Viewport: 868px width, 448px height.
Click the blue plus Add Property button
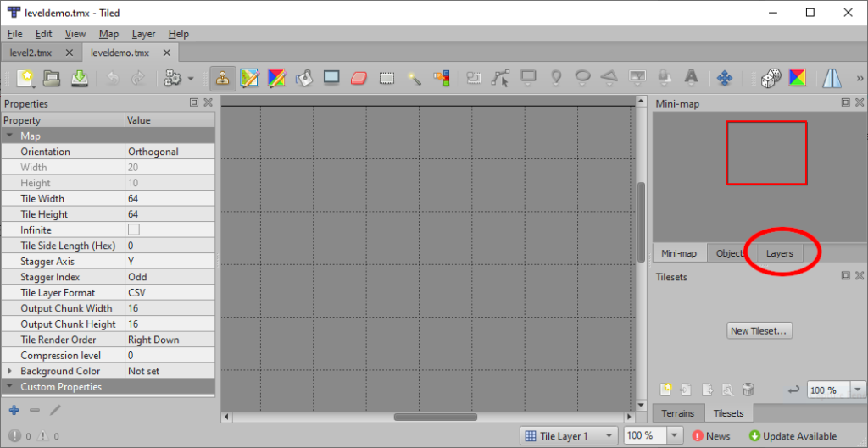[14, 410]
